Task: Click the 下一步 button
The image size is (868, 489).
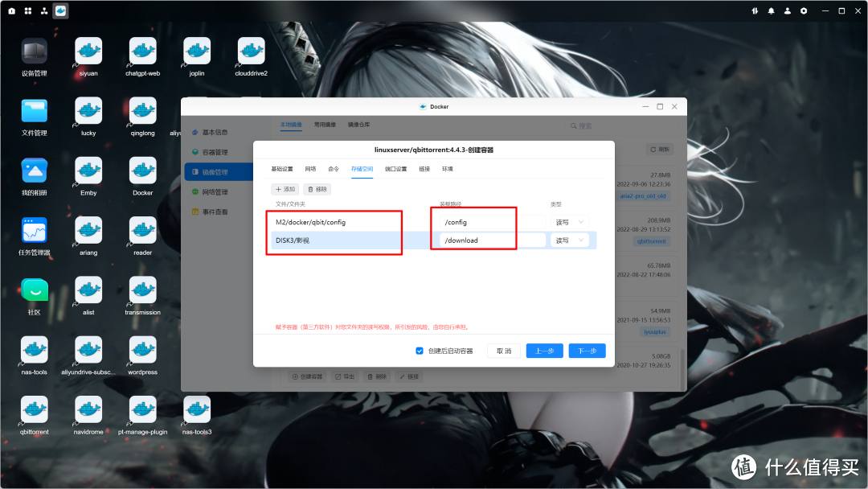Action: (x=587, y=351)
